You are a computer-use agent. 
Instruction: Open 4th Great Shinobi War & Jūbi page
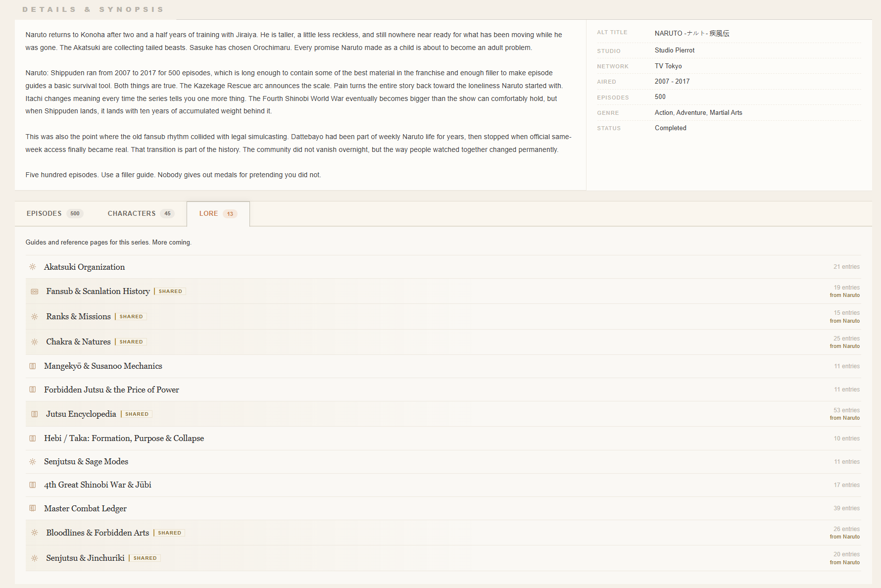[x=98, y=485]
